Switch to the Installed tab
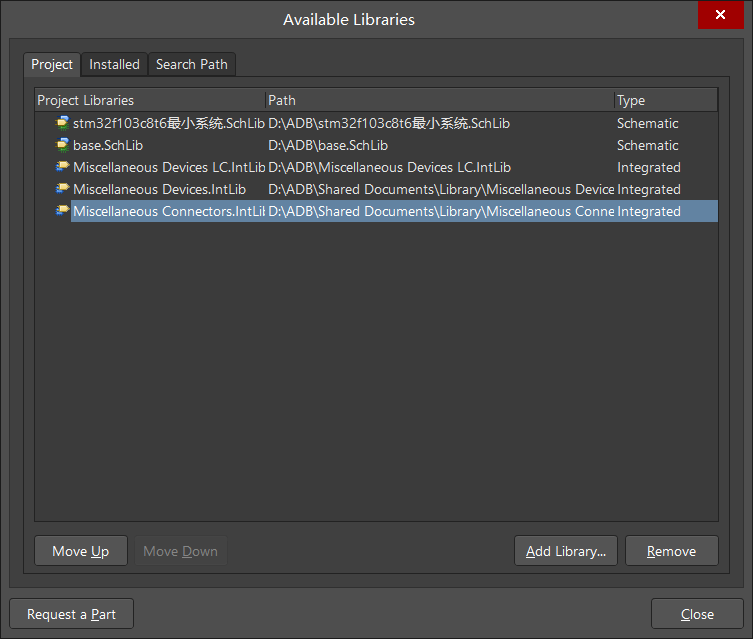Image resolution: width=753 pixels, height=639 pixels. 114,64
